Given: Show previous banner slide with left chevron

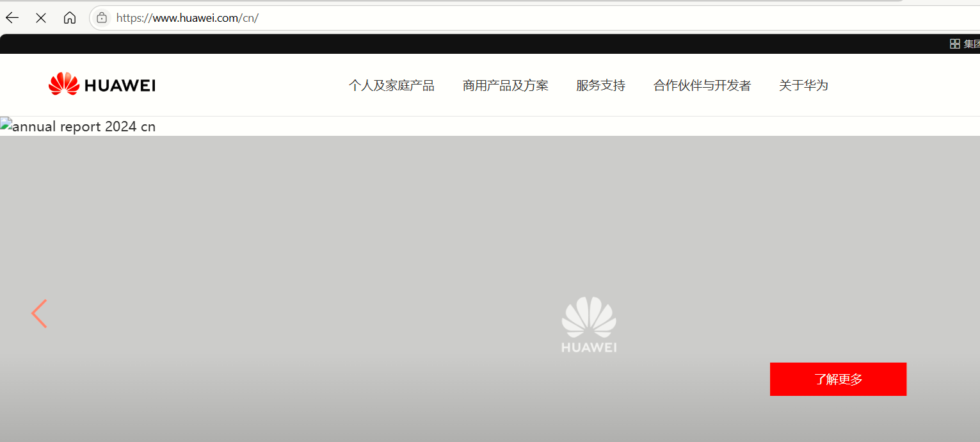Looking at the screenshot, I should coord(39,313).
